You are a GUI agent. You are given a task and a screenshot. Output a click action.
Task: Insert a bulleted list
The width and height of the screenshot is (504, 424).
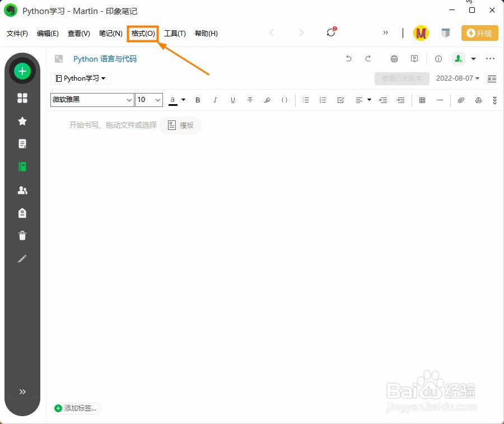306,100
